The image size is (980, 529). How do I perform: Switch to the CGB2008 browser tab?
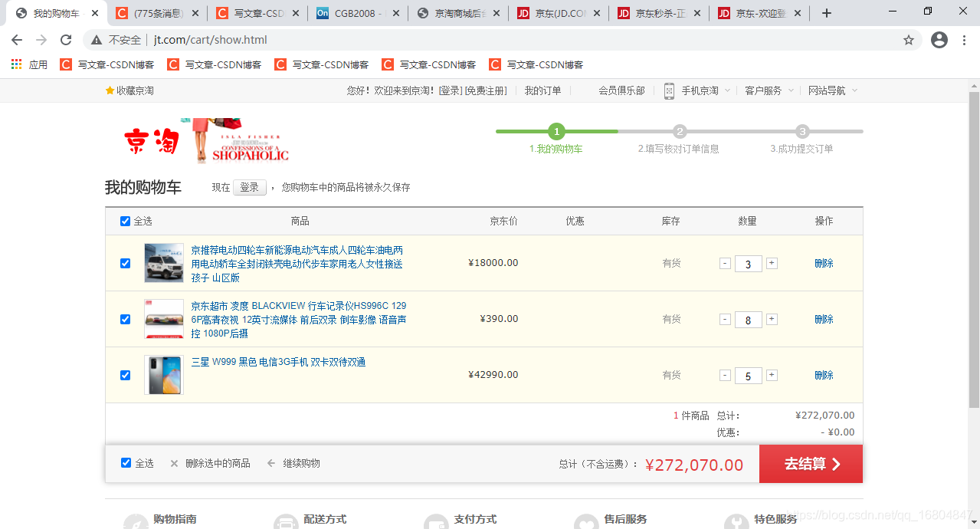[x=358, y=14]
